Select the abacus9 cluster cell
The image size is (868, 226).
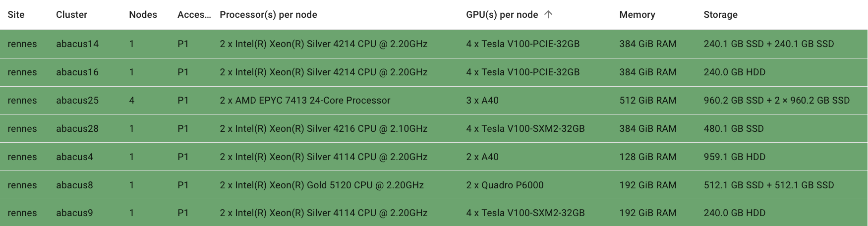pos(74,213)
